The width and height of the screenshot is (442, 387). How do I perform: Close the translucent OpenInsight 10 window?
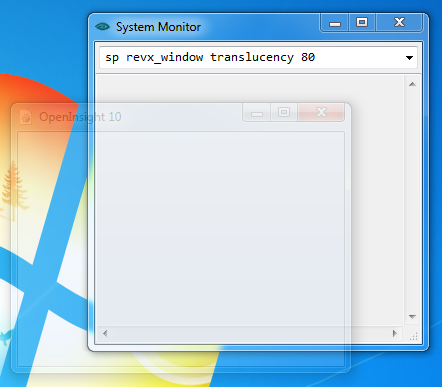click(x=321, y=113)
